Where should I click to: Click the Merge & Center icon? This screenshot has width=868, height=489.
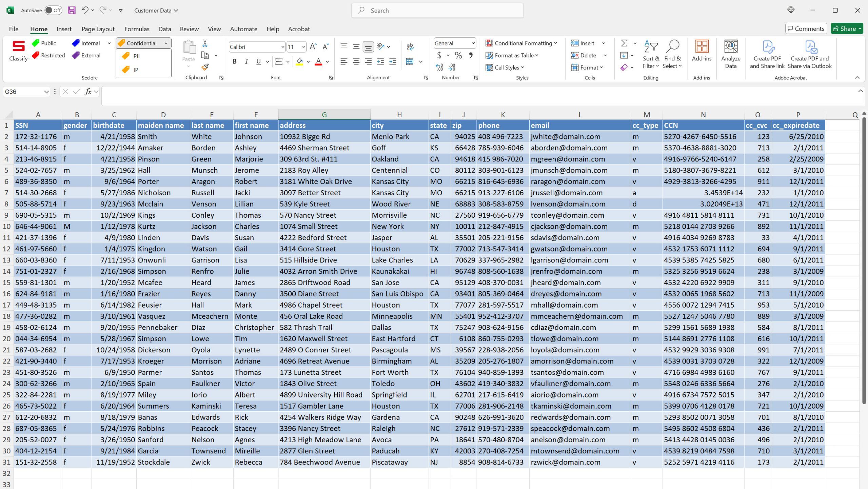pos(410,61)
